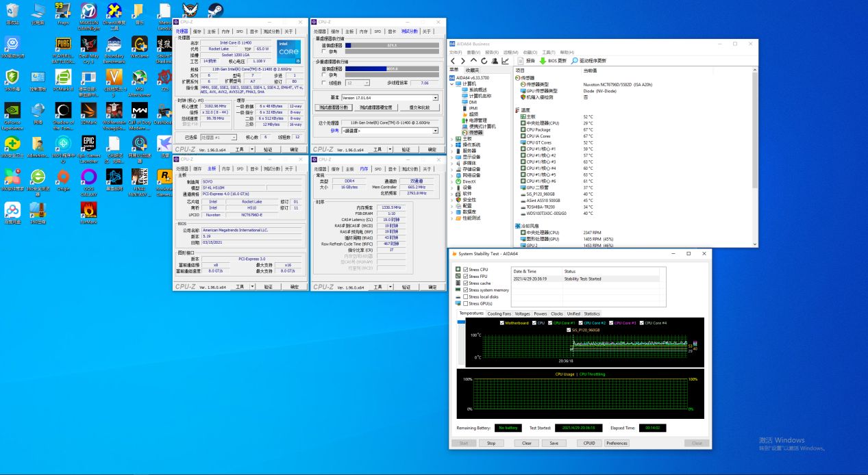This screenshot has height=475, width=868.
Task: Click the Preferences button
Action: click(617, 443)
